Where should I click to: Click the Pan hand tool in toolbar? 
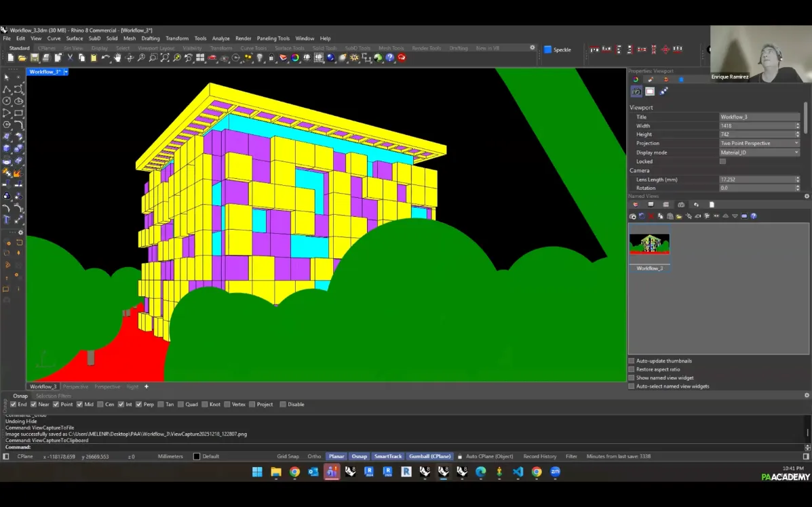117,58
